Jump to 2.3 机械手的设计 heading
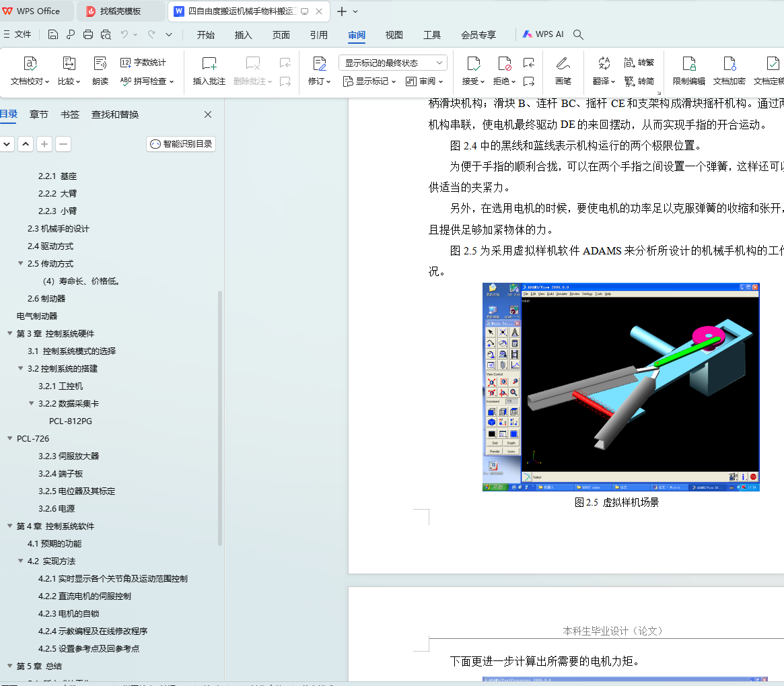This screenshot has width=784, height=686. 59,229
